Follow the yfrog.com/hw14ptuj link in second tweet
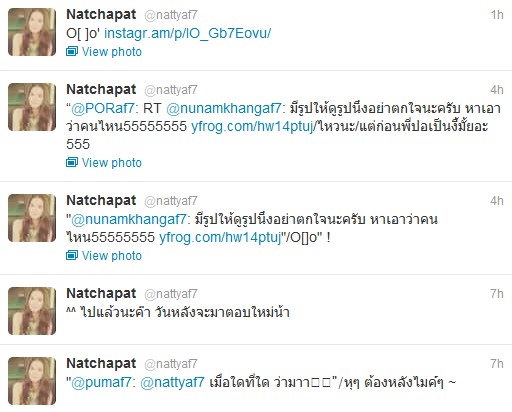The image size is (512, 412). (252, 126)
